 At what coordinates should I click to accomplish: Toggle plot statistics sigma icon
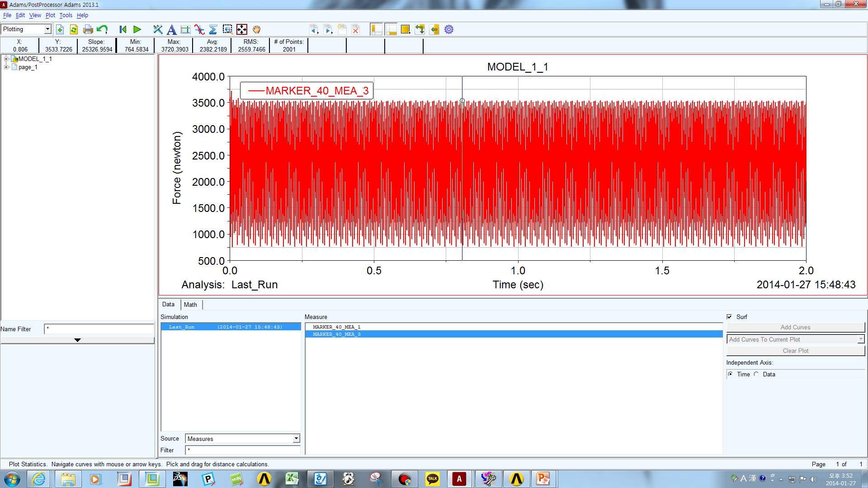pos(213,30)
